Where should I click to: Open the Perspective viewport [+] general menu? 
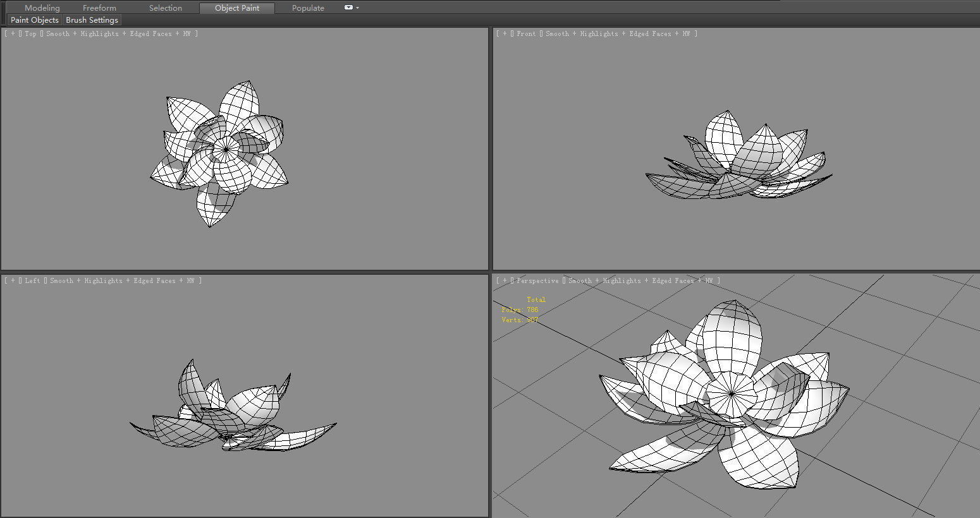tap(505, 281)
